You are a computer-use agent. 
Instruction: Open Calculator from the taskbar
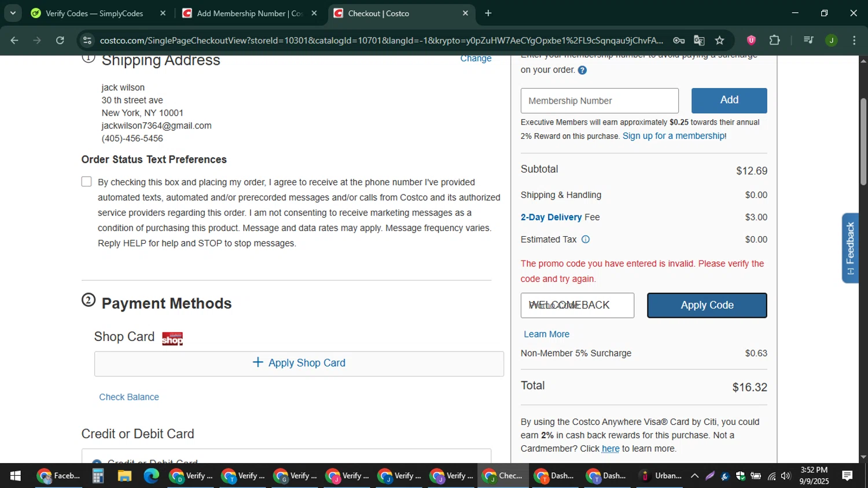coord(98,476)
